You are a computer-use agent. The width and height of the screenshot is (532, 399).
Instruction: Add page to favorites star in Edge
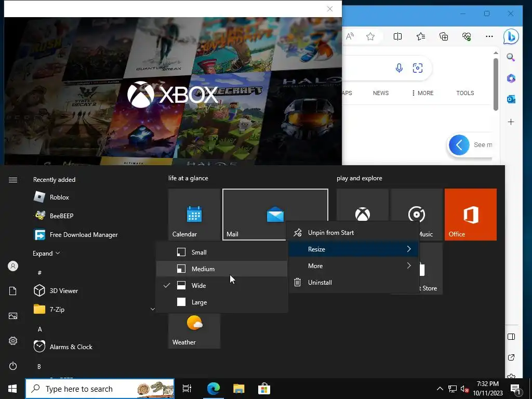click(370, 36)
